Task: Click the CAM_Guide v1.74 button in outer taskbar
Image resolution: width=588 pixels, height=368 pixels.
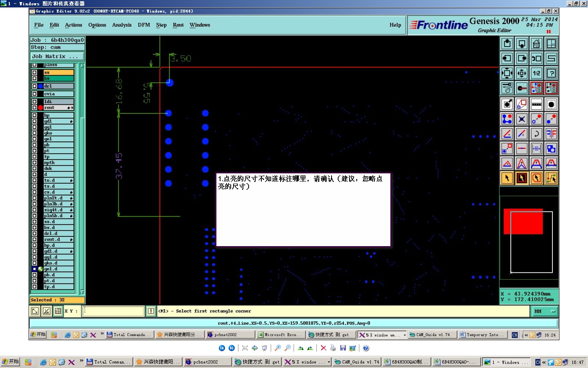Action: point(357,362)
